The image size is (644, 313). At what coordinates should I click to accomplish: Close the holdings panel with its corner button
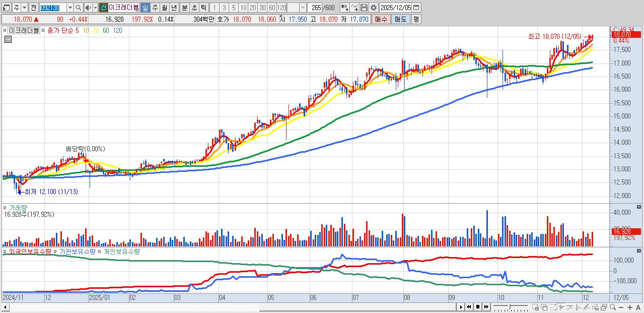(x=639, y=251)
